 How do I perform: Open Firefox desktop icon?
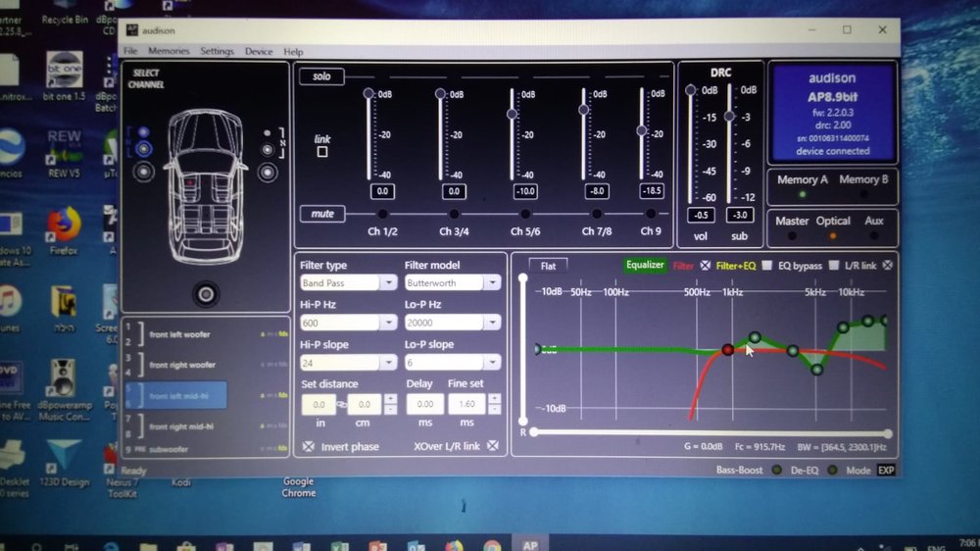click(64, 230)
